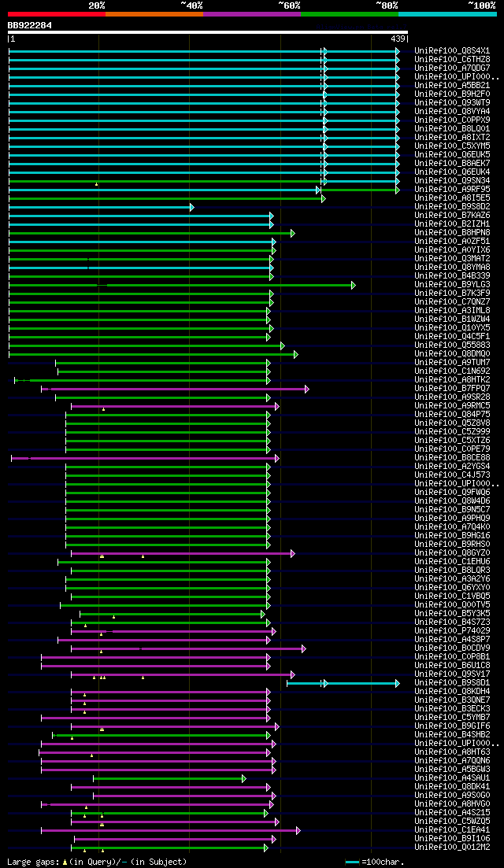Image resolution: width=504 pixels, height=868 pixels.
Task: Click the UniRef100_B4SHB2 label
Action: 452,734
